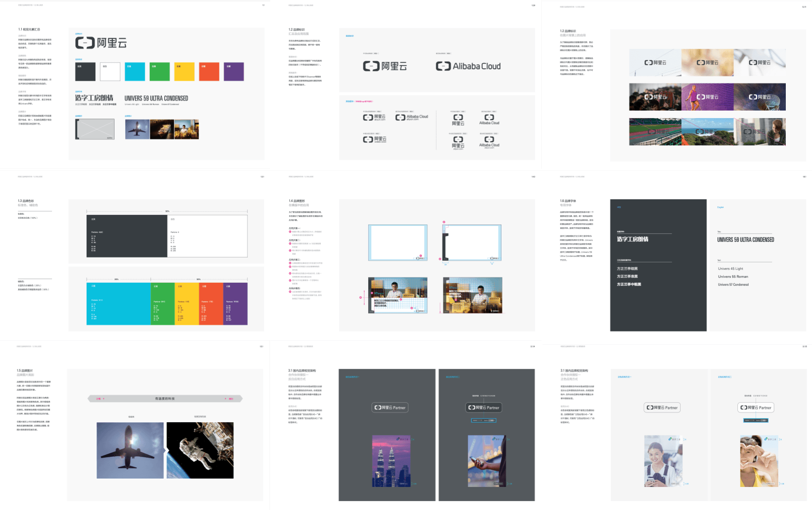812x510 pixels.
Task: Click the 1.4 品牌图形 heading
Action: click(x=297, y=201)
